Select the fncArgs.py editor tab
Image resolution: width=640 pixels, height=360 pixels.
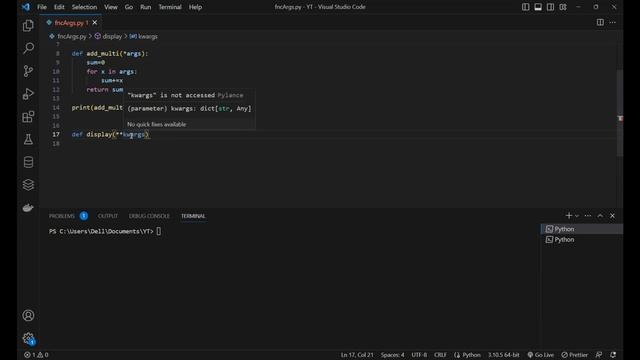coord(71,22)
